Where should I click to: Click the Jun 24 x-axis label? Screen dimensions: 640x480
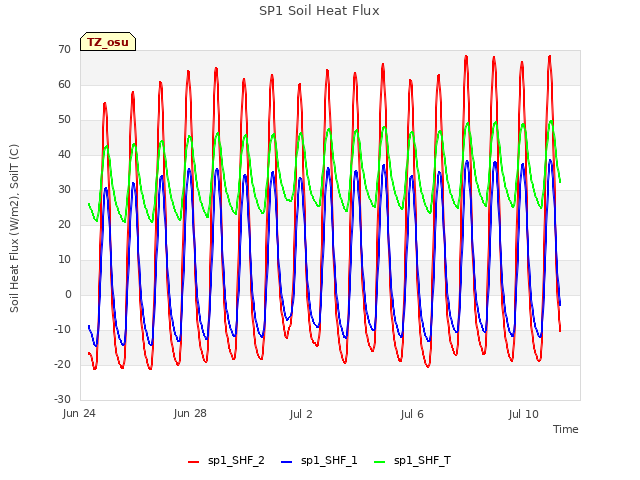click(x=79, y=414)
